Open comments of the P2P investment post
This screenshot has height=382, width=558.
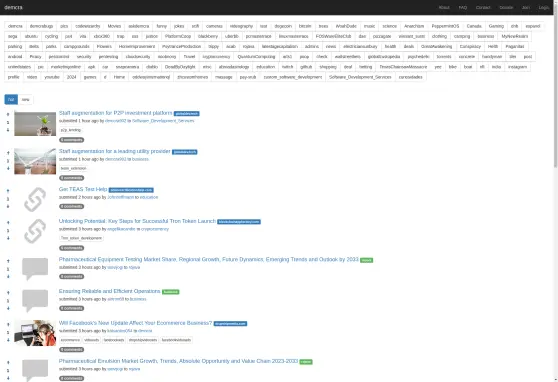point(72,140)
